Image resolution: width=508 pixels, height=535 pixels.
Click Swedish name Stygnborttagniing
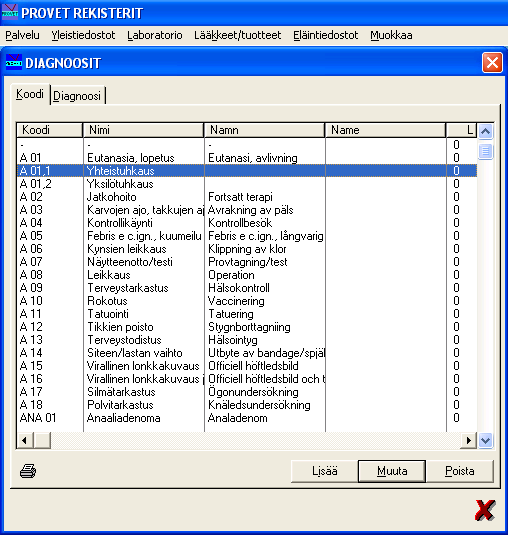click(249, 327)
